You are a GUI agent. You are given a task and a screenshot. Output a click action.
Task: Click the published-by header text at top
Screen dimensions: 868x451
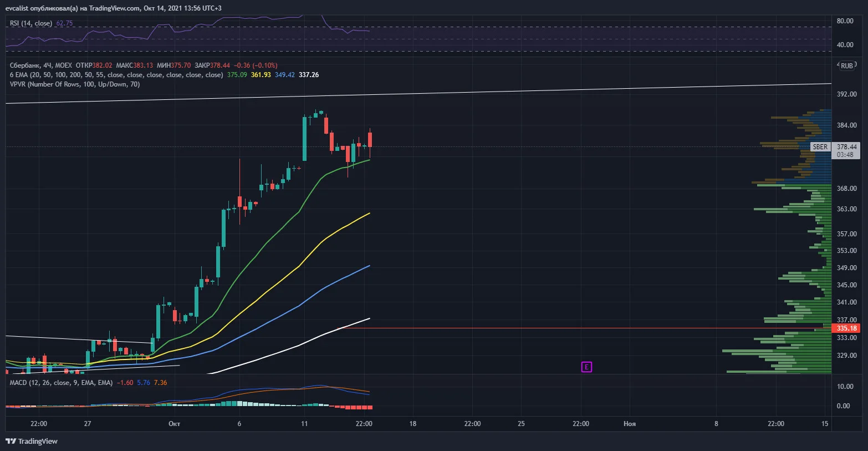tap(114, 8)
